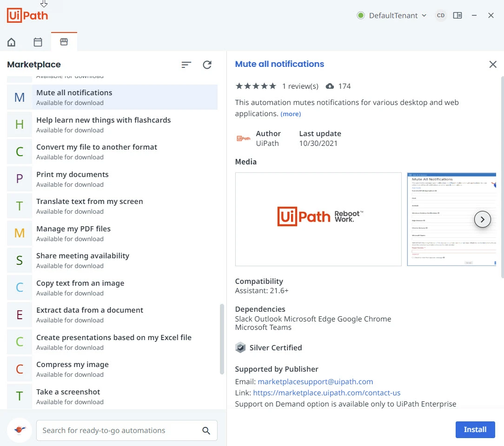504x446 pixels.
Task: Click the C icon of Copy text from an image
Action: coord(20,288)
